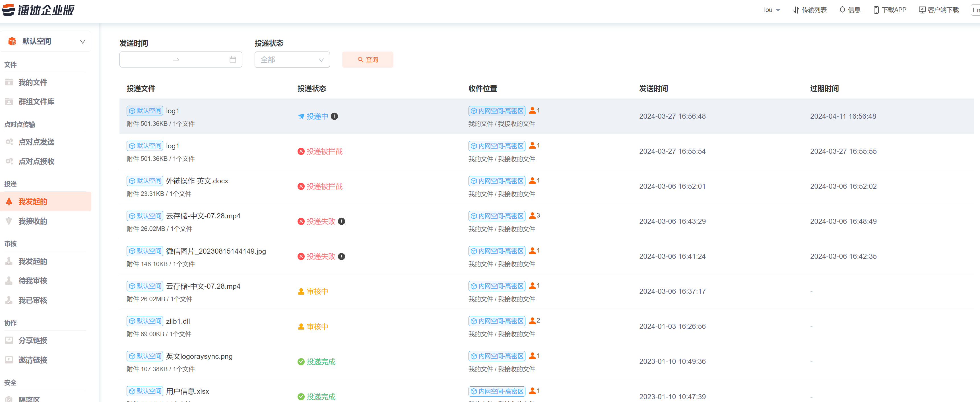This screenshot has width=980, height=402.
Task: Click the info icon next to 投递中
Action: (334, 116)
